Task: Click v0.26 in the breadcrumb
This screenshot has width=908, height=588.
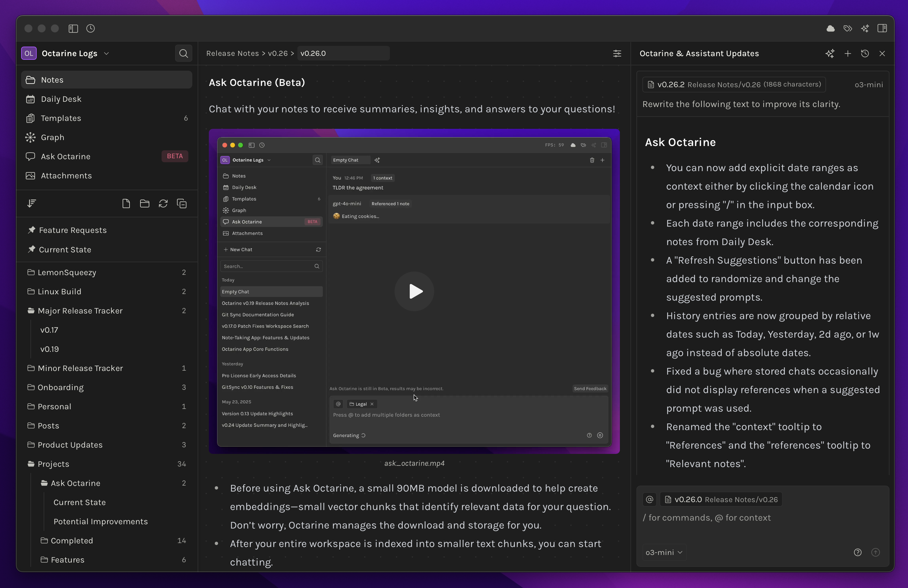Action: click(x=278, y=54)
